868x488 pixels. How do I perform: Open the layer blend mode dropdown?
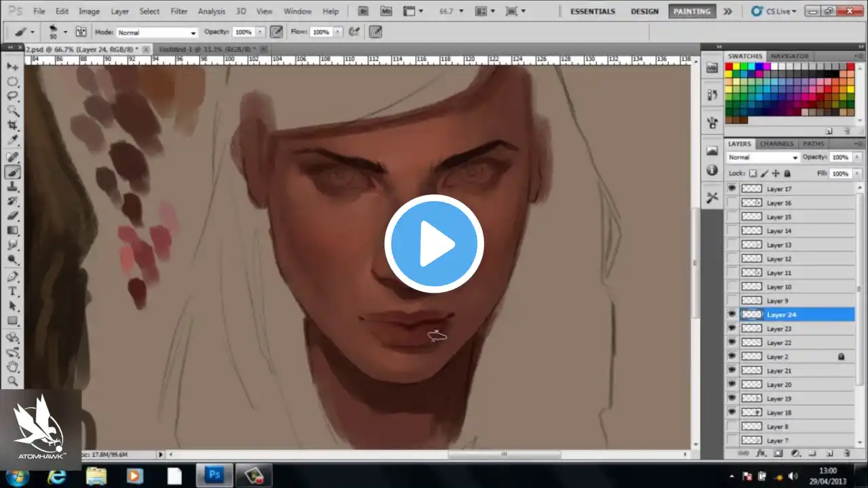point(763,157)
